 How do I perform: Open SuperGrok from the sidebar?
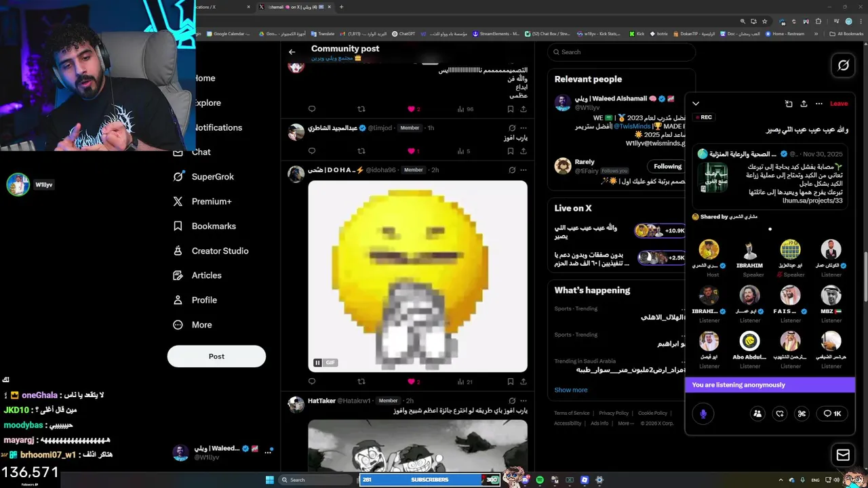(203, 176)
